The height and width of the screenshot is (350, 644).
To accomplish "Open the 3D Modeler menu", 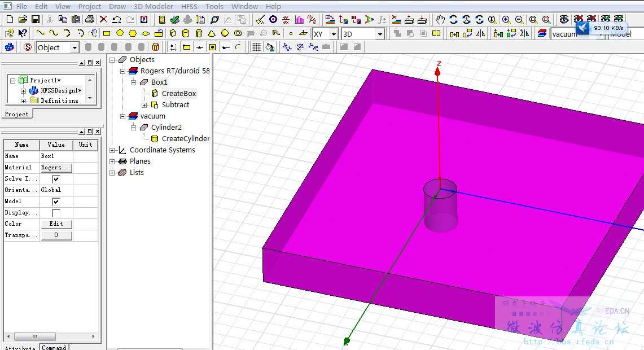I will coord(154,7).
